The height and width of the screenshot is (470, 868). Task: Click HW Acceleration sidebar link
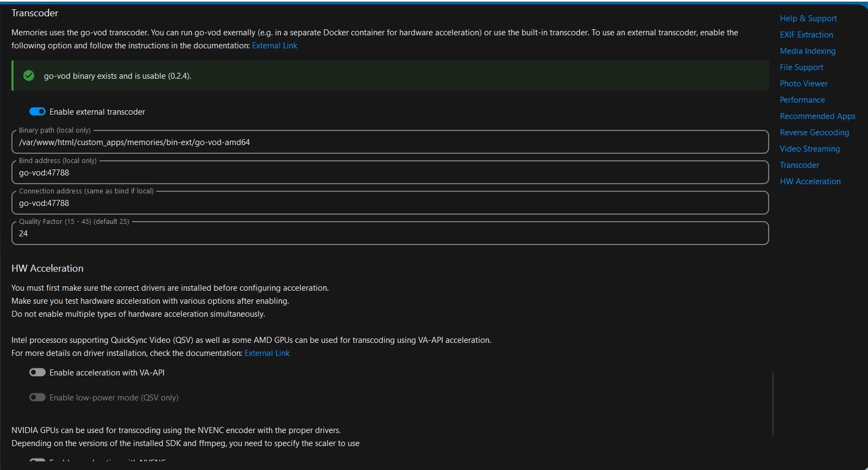click(x=810, y=181)
